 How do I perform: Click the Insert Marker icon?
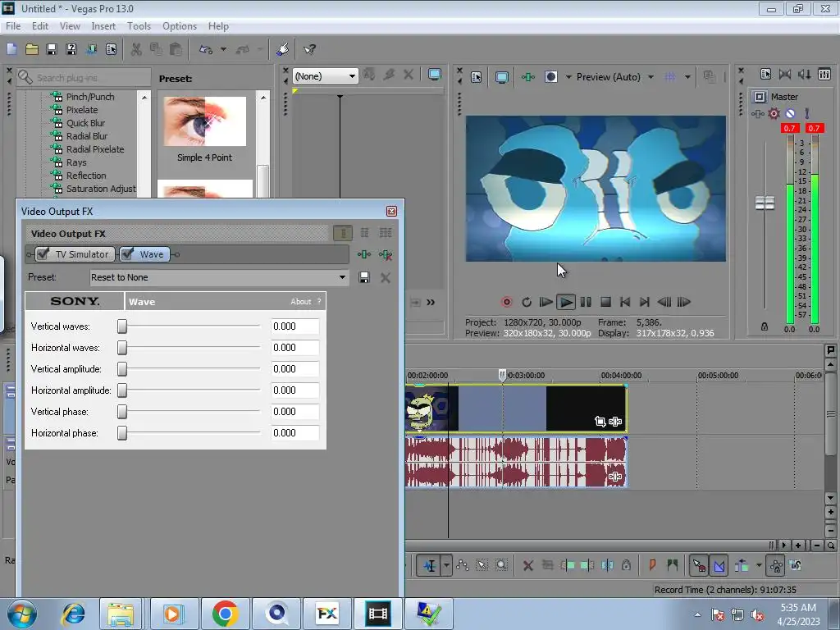(652, 565)
